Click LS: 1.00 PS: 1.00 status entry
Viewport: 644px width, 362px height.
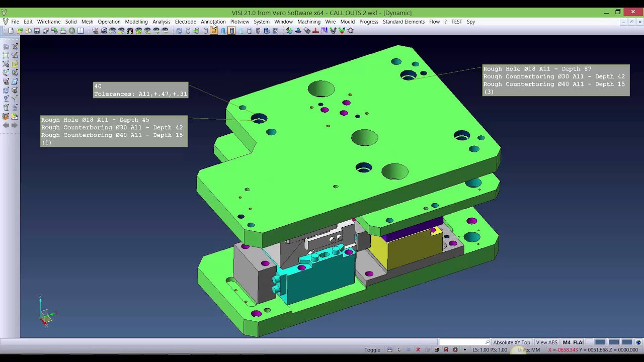click(x=490, y=350)
